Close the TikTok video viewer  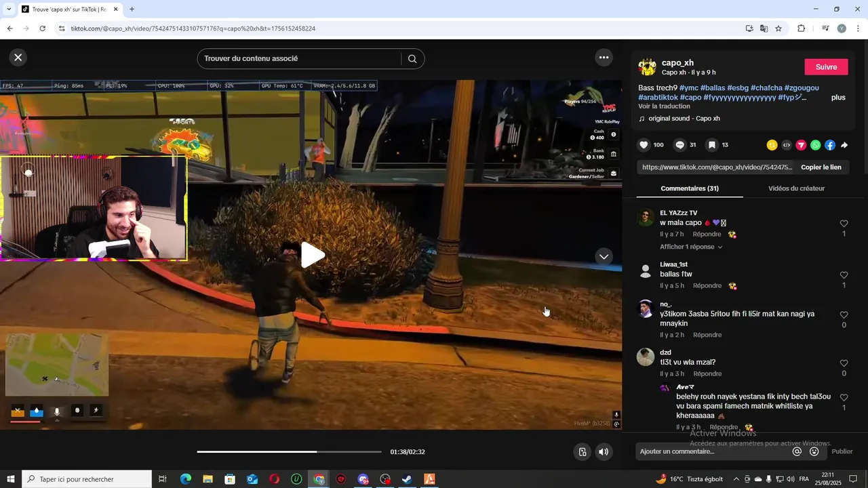click(x=18, y=58)
